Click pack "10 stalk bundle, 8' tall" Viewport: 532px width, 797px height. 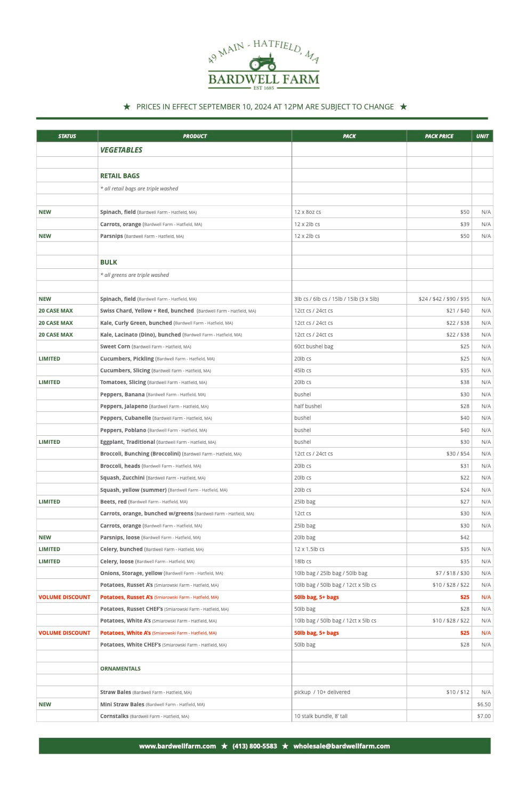pos(321,716)
